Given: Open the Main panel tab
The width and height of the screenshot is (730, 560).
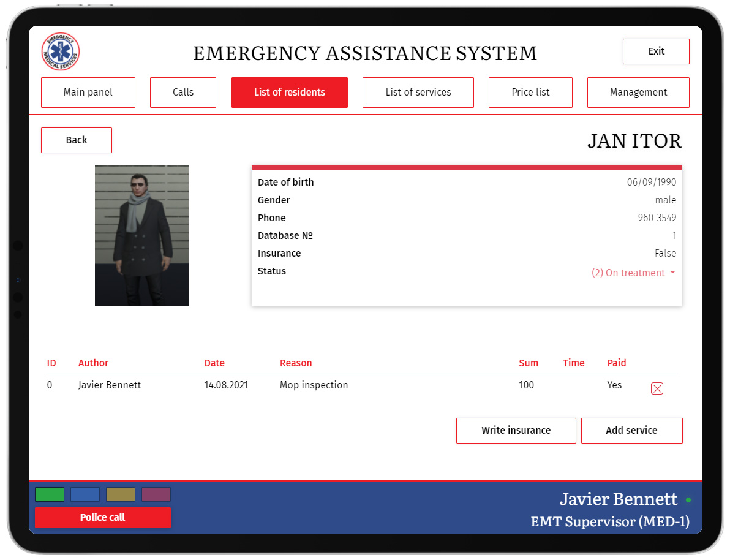Looking at the screenshot, I should point(88,93).
